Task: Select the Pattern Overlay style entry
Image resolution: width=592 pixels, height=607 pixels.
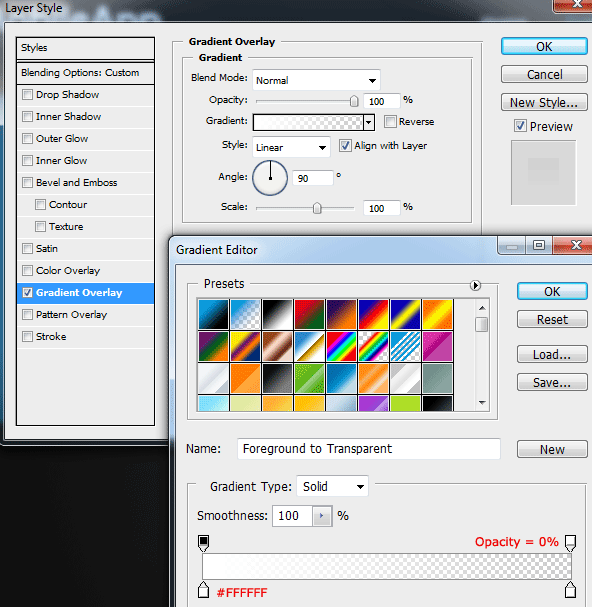Action: point(85,314)
